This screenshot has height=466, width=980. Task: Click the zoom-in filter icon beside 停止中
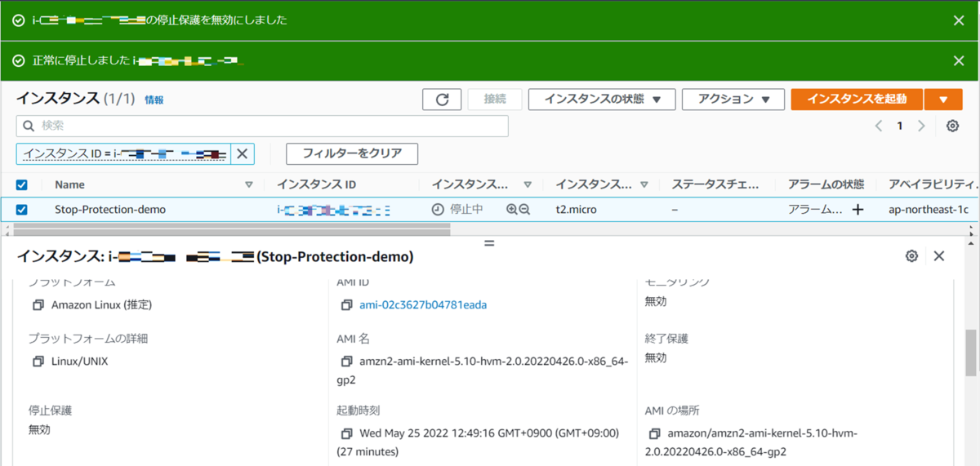tap(512, 210)
